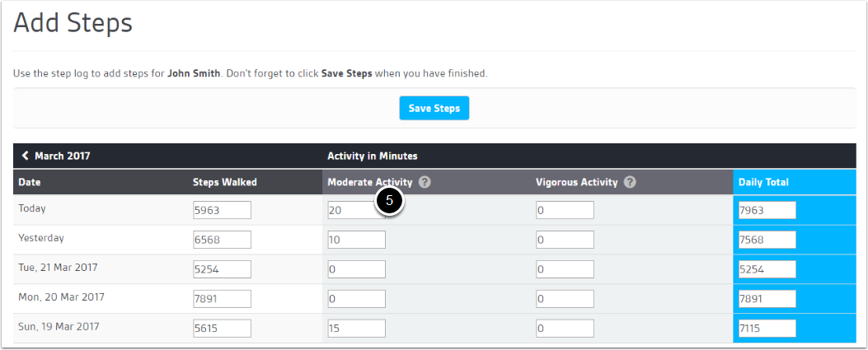Click the Steps Walked column header
868x350 pixels.
225,182
